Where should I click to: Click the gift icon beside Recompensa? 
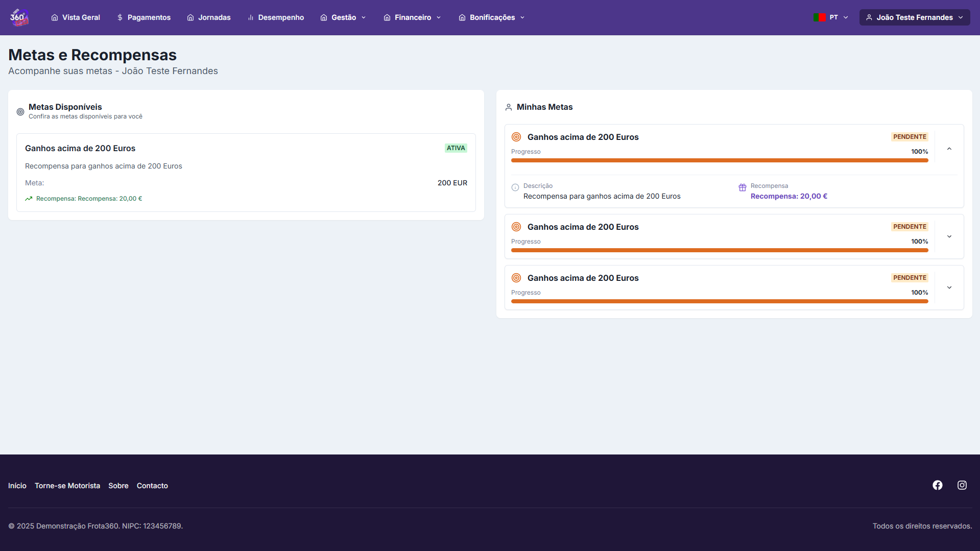pyautogui.click(x=742, y=187)
